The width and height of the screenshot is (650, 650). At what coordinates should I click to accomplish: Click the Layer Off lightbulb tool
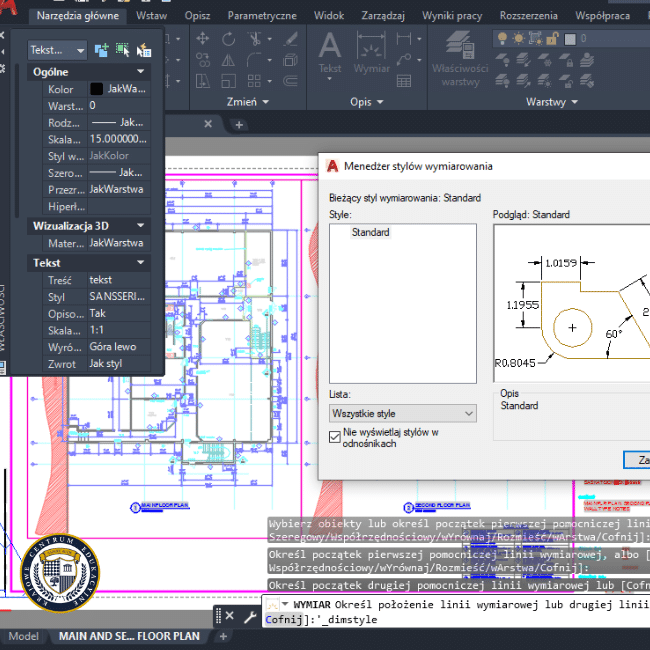pos(502,60)
